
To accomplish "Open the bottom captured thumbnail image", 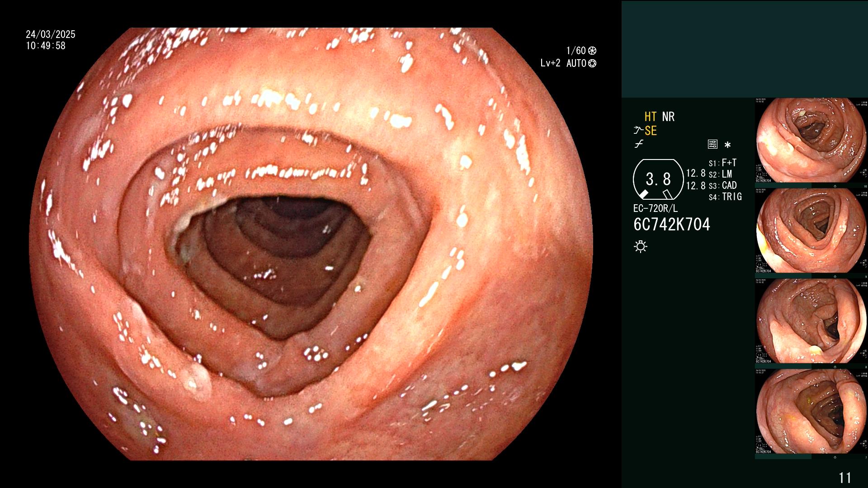I will tap(811, 411).
